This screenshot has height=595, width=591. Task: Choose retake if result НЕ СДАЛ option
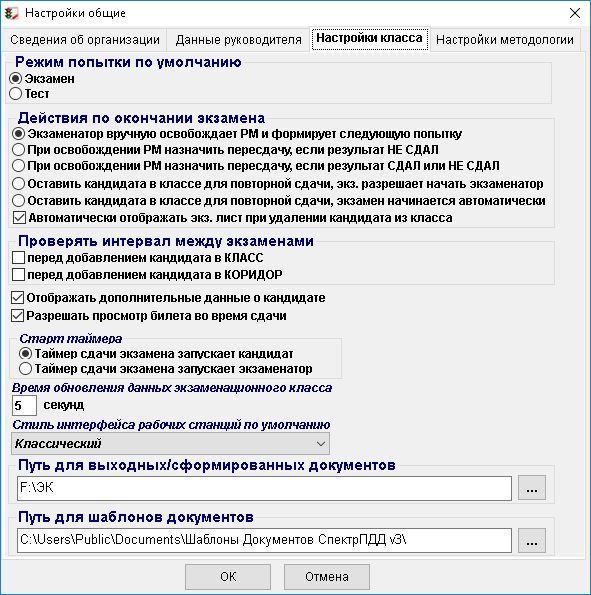coord(225,150)
